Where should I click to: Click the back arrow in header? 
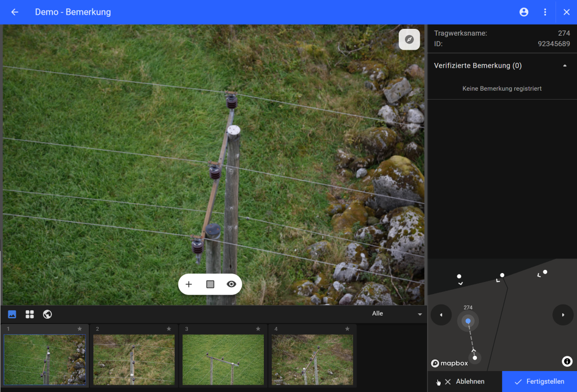pos(15,12)
